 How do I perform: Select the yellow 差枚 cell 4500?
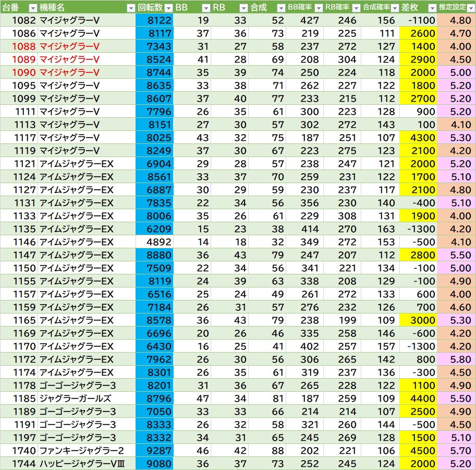[418, 451]
